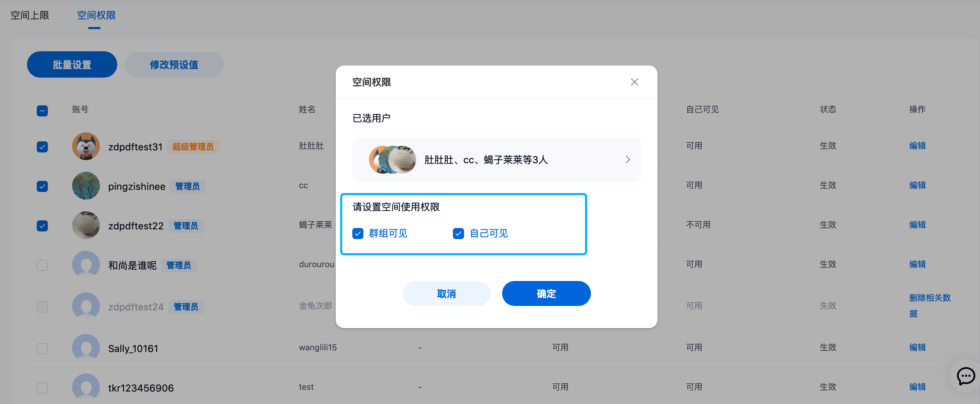Image resolution: width=980 pixels, height=404 pixels.
Task: Click tkr123456906 default avatar
Action: [x=86, y=387]
